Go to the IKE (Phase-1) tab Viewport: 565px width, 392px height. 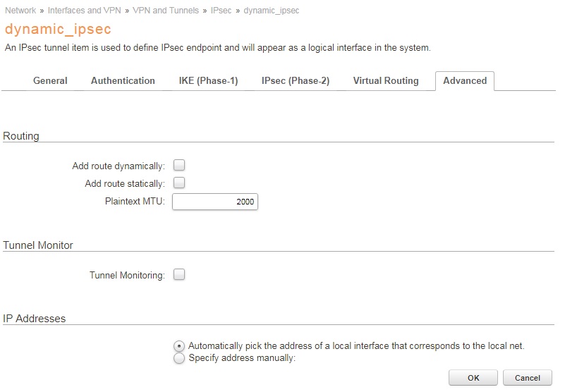click(208, 81)
